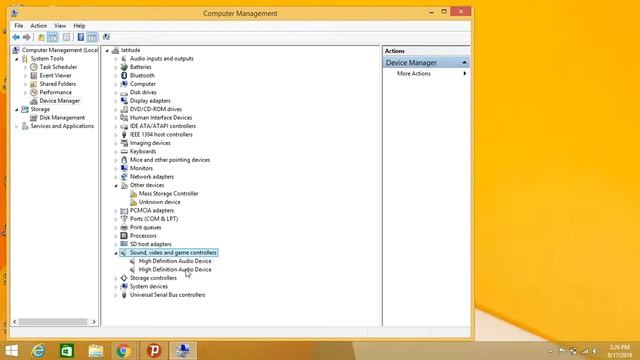
Task: Select Ports (COM & LPT) category
Action: tap(154, 219)
